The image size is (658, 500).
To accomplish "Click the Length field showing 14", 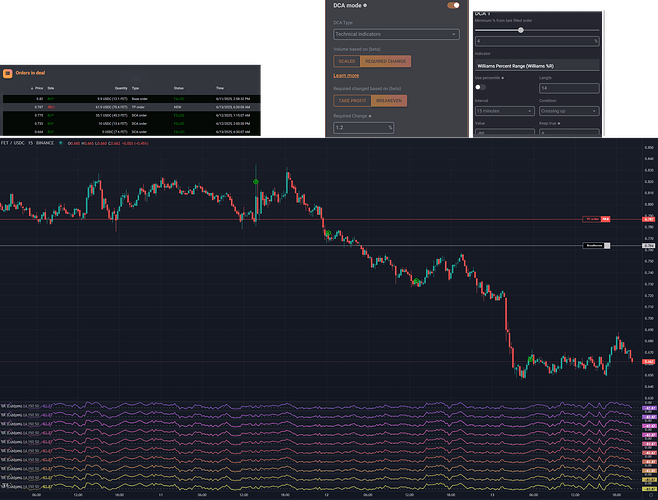I will click(x=569, y=88).
